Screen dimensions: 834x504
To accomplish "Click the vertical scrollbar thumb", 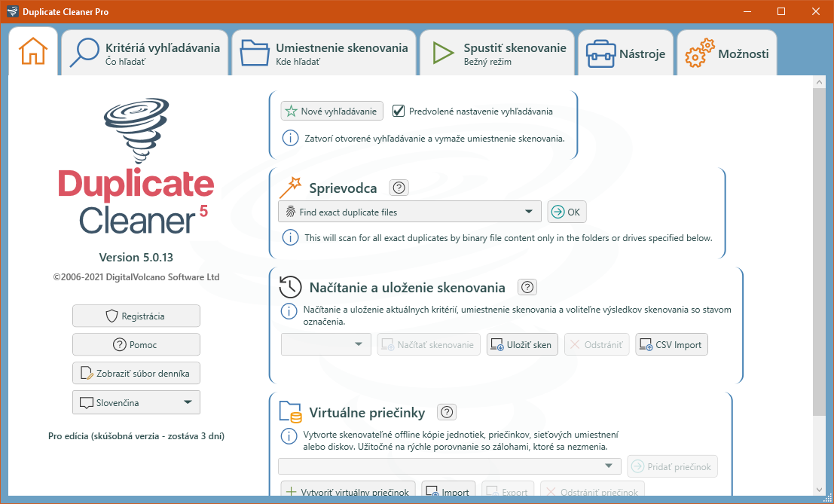I will (819, 252).
